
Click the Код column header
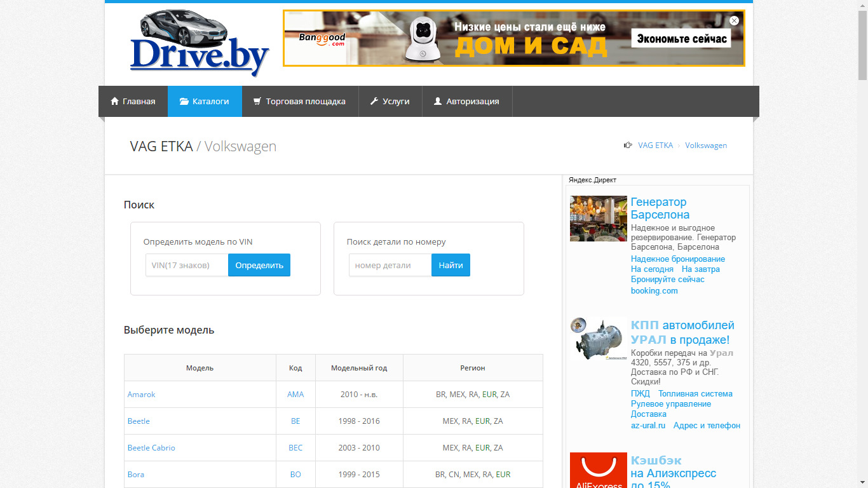pos(295,368)
